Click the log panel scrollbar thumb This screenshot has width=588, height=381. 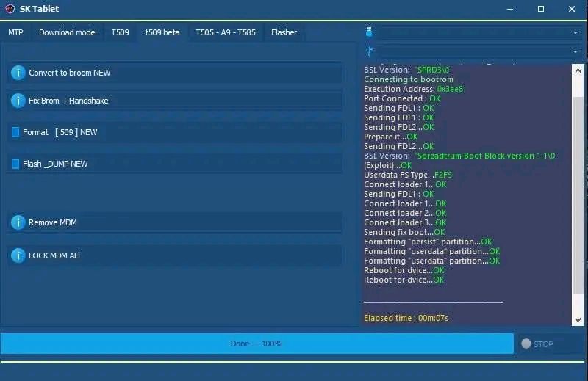(578, 195)
